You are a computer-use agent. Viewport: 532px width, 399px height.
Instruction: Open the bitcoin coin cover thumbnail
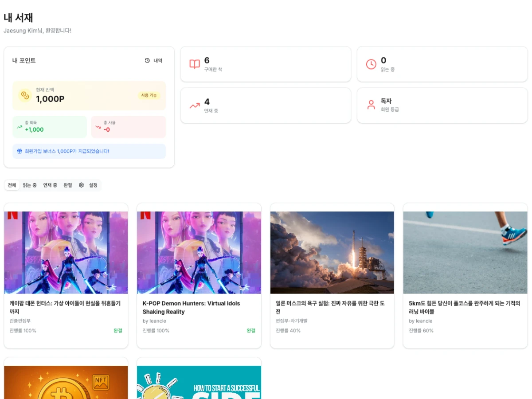tap(66, 382)
